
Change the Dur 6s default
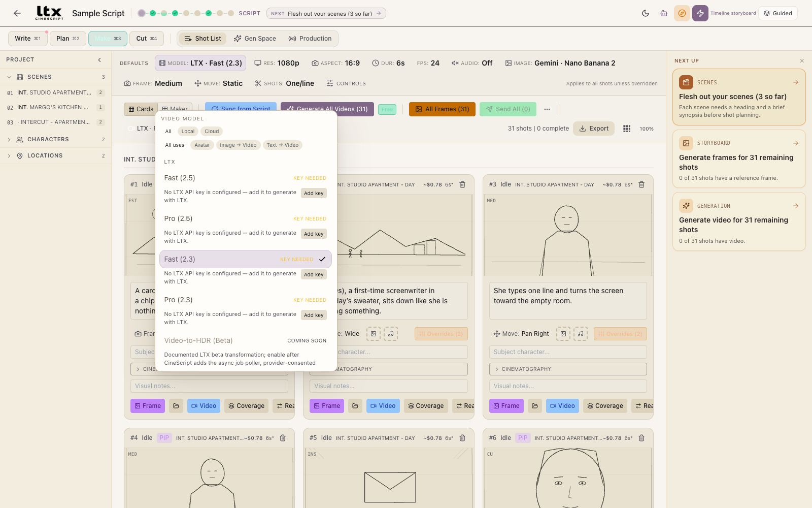(388, 63)
